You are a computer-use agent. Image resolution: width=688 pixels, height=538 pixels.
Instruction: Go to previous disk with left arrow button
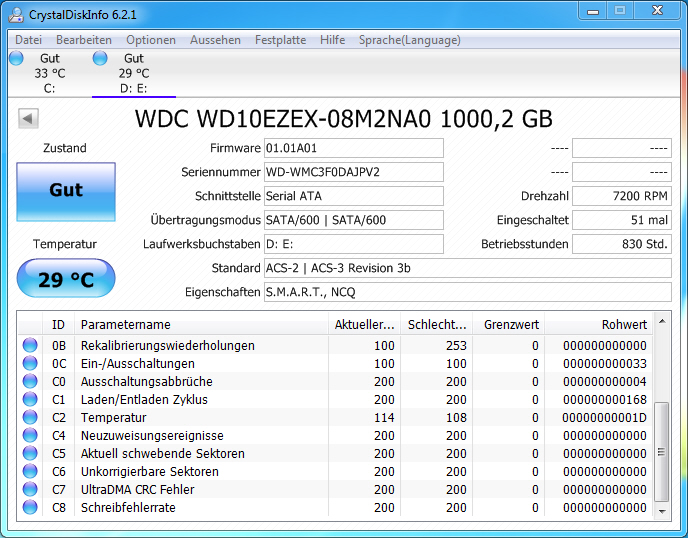pos(29,118)
